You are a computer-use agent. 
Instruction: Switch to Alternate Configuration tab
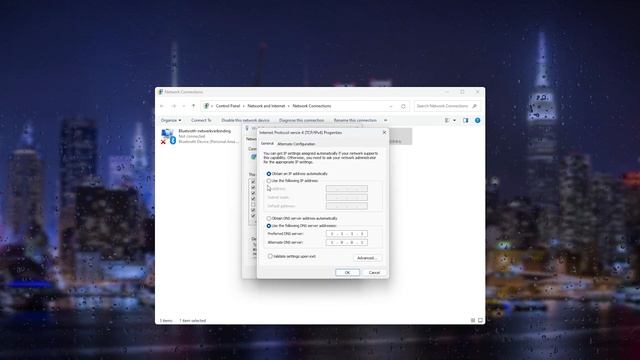(x=296, y=144)
